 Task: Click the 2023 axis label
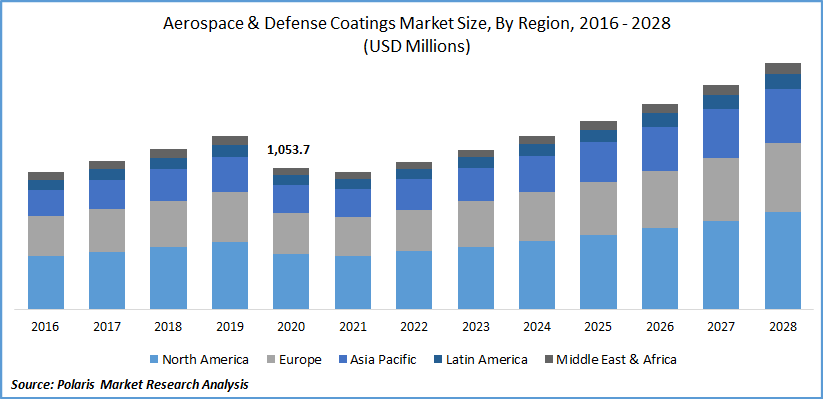[x=476, y=327]
